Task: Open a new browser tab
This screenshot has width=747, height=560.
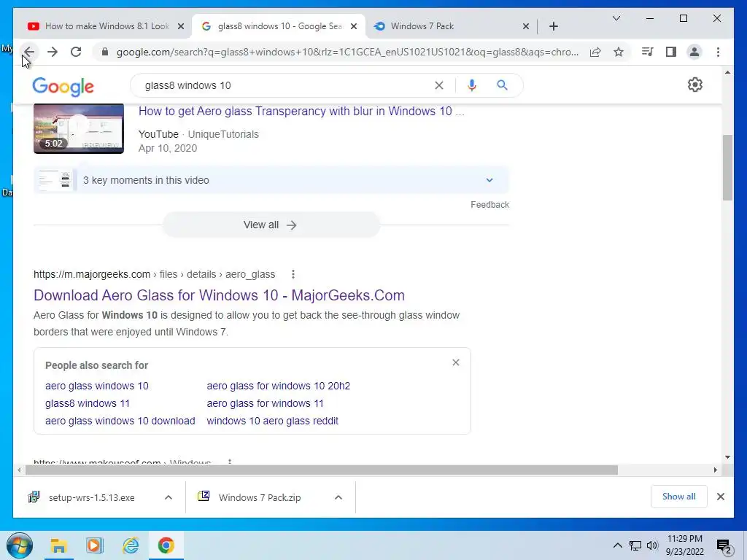Action: pos(553,26)
